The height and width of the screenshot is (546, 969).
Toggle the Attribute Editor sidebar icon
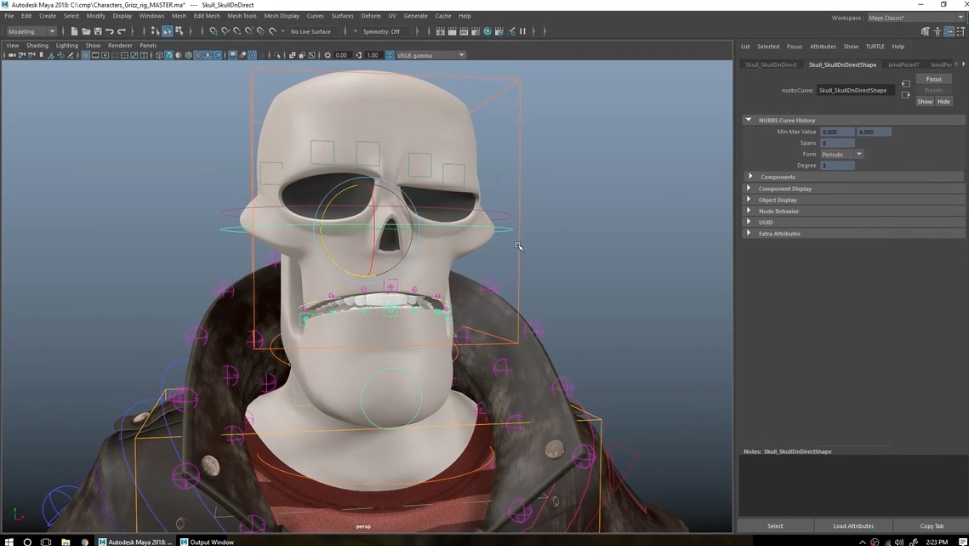[949, 31]
